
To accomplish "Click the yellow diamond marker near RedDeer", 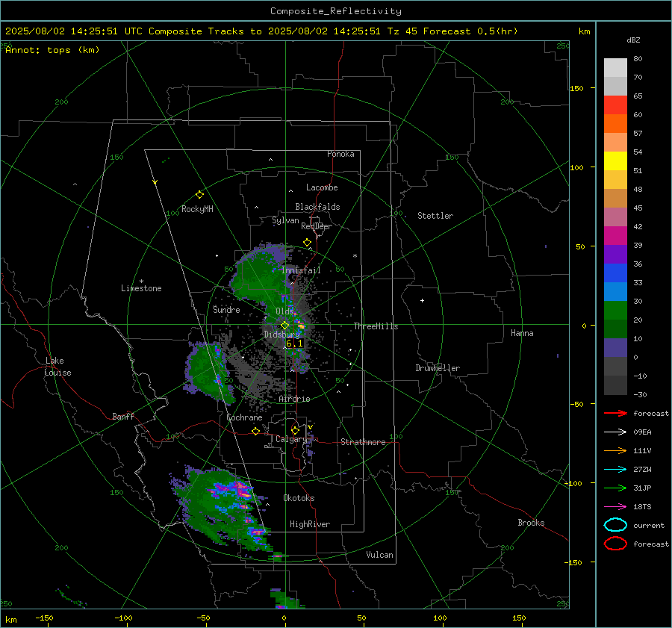I will (x=307, y=243).
